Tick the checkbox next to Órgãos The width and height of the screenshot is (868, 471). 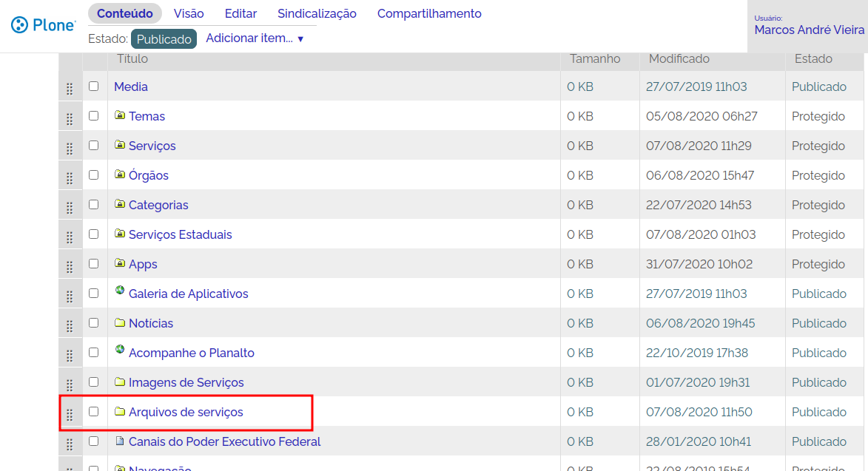pyautogui.click(x=93, y=175)
